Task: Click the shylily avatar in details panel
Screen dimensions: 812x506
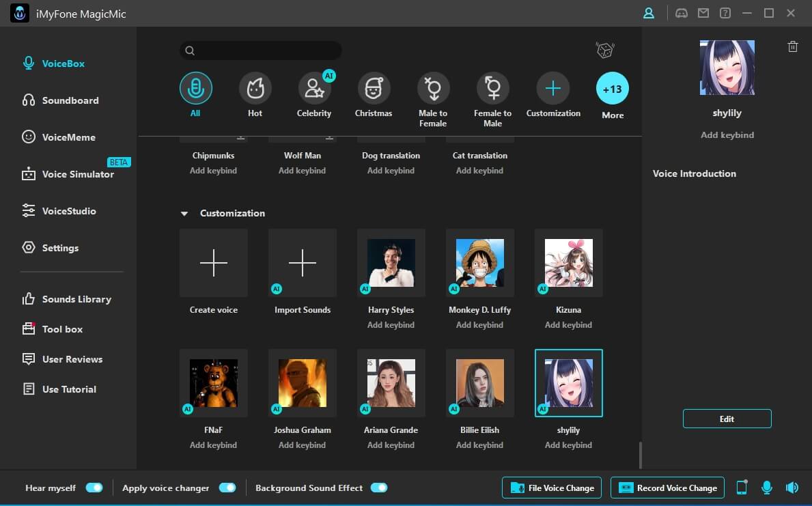Action: pos(727,68)
